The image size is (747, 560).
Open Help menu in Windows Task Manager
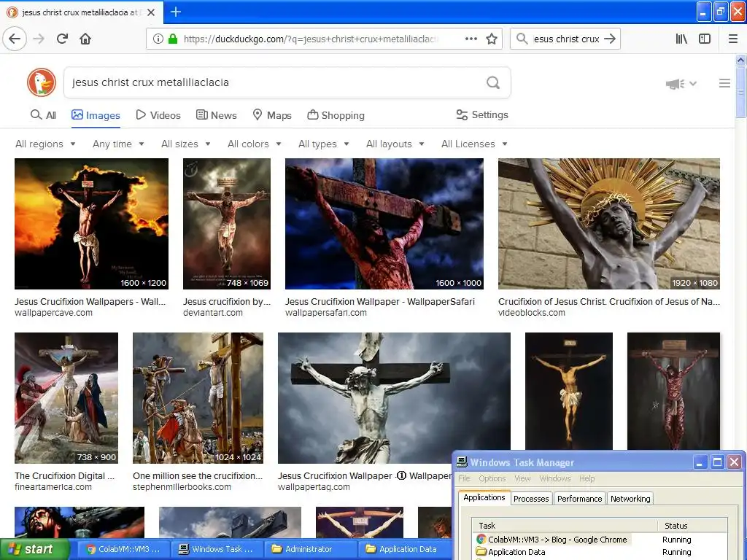[587, 478]
